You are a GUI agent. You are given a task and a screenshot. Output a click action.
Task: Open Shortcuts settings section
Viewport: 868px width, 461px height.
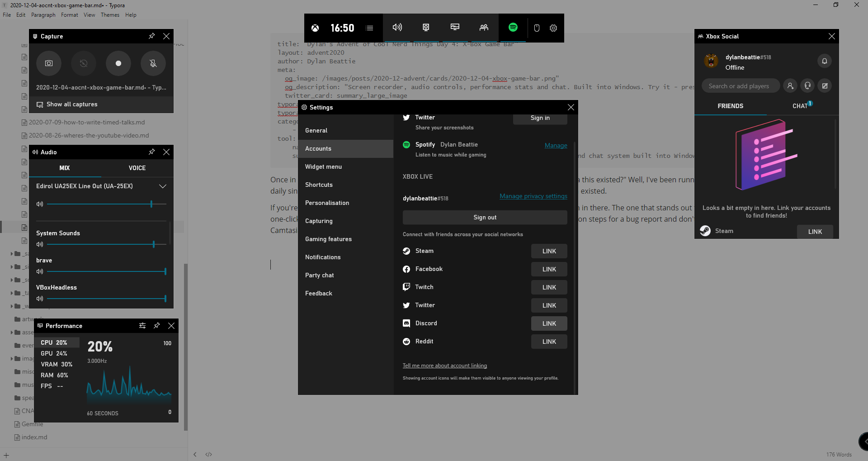click(x=346, y=185)
